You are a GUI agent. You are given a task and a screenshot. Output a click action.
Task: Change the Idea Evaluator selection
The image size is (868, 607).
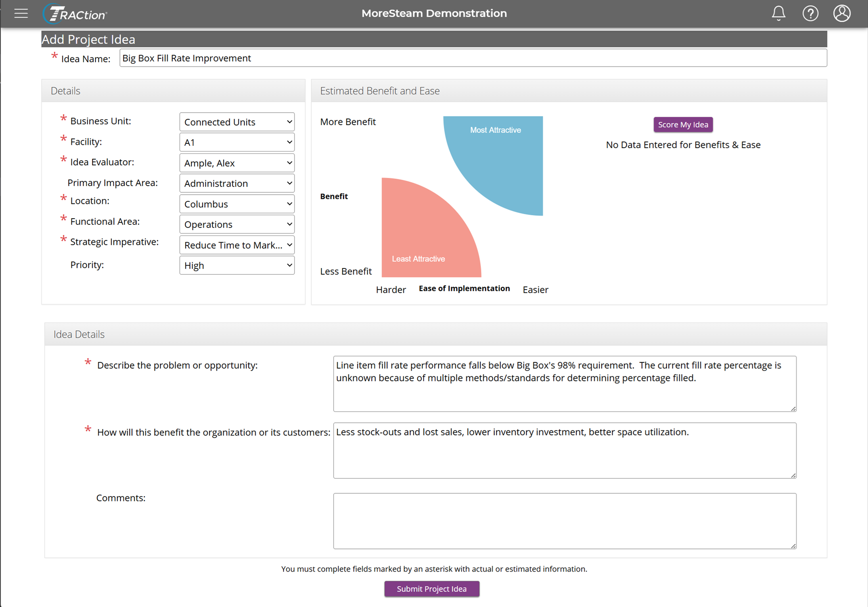[237, 163]
